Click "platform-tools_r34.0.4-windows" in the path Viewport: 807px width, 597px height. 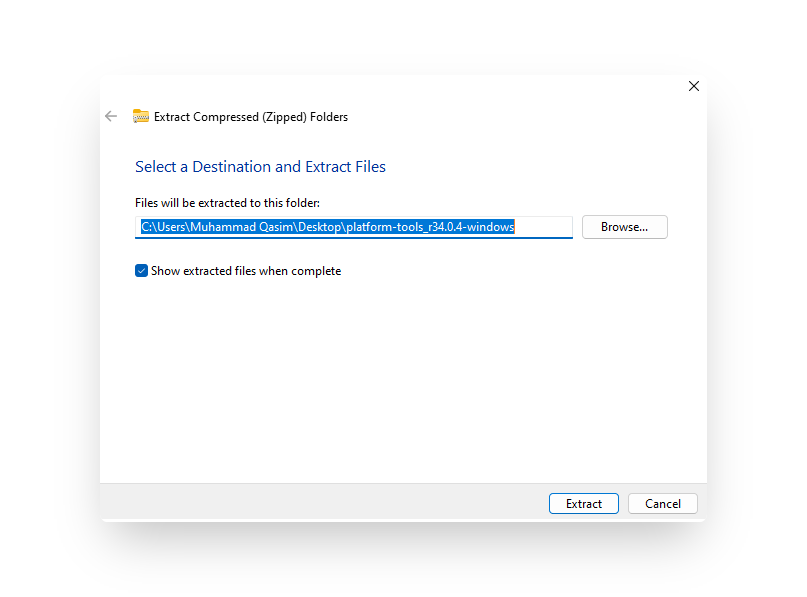pos(430,227)
